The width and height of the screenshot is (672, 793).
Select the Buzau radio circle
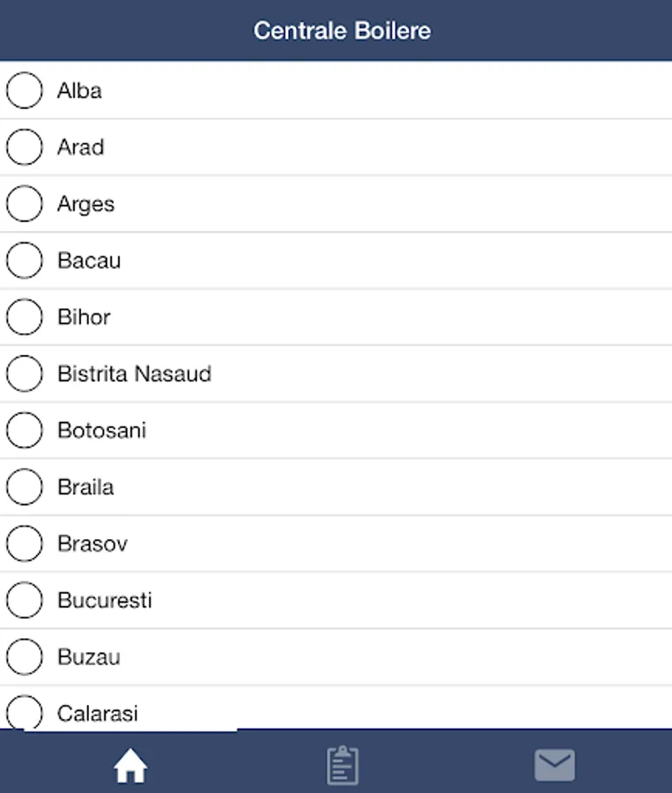tap(25, 657)
